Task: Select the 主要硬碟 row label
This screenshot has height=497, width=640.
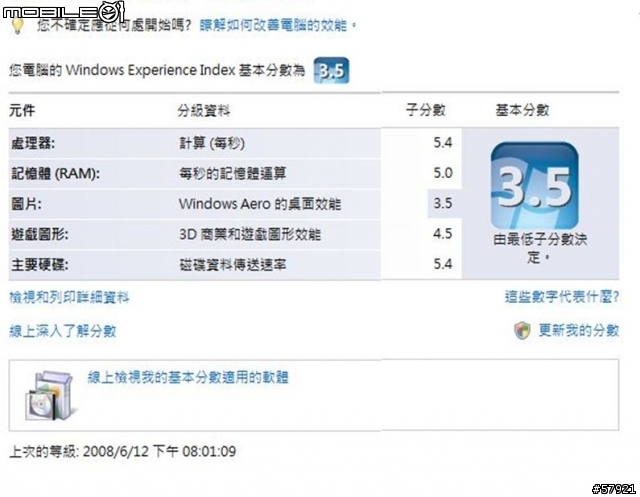Action: tap(40, 265)
